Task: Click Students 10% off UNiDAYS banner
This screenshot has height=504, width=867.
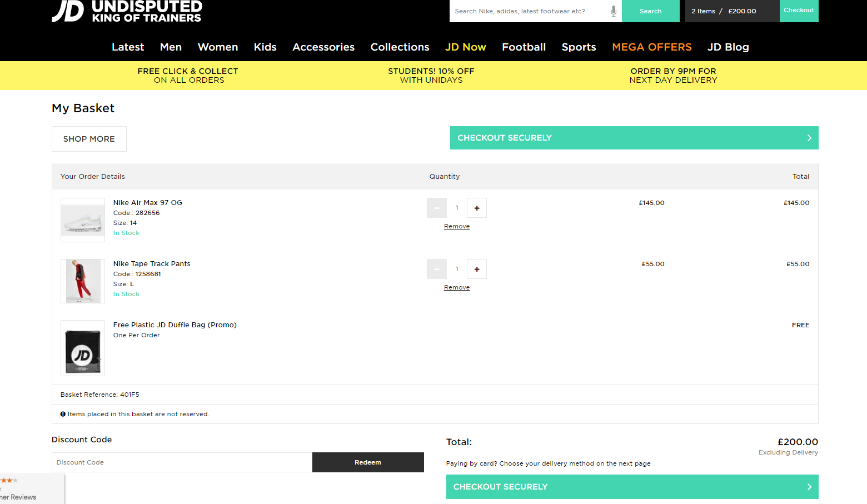Action: 431,76
